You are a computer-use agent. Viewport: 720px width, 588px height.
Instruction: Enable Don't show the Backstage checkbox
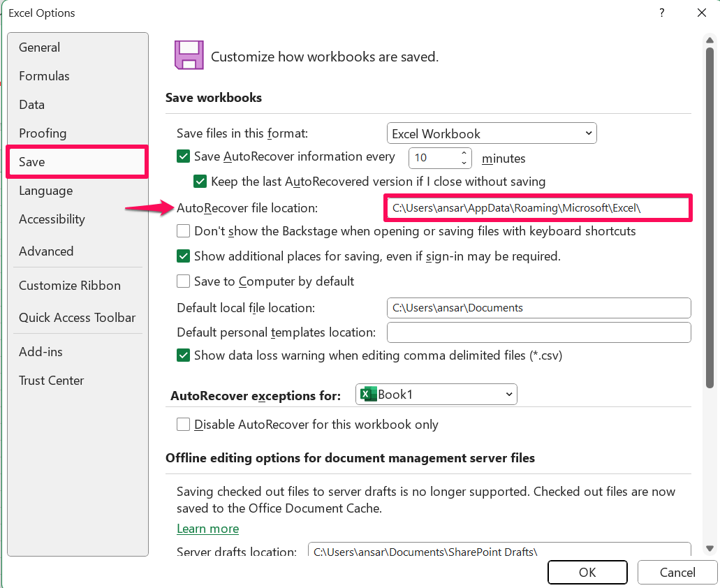click(x=183, y=231)
